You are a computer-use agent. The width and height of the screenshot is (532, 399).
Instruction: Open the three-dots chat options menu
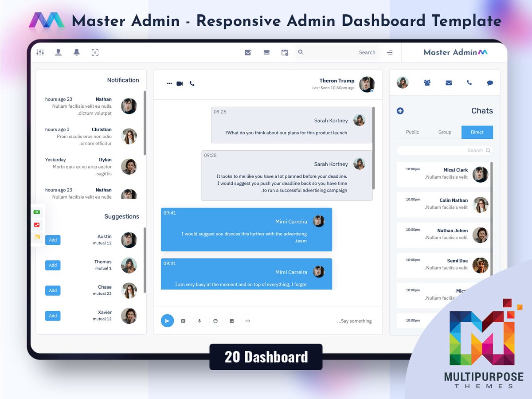169,83
